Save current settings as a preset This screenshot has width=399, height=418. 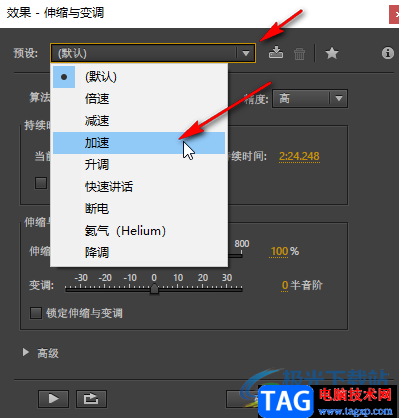[x=276, y=53]
